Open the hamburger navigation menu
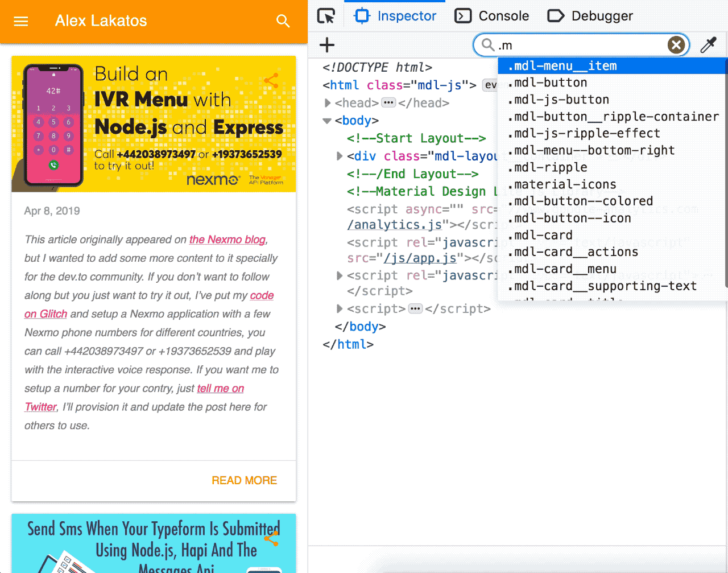Image resolution: width=728 pixels, height=573 pixels. click(21, 21)
